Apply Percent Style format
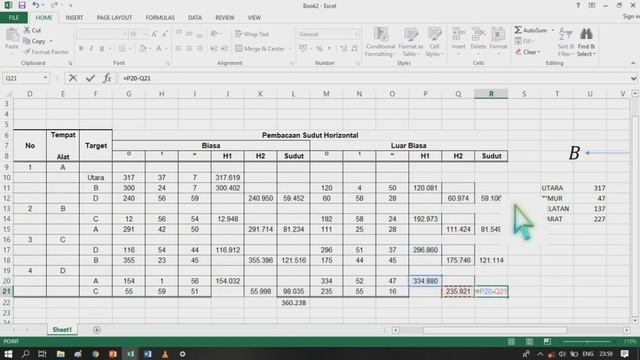This screenshot has height=360, width=640. coord(319,49)
